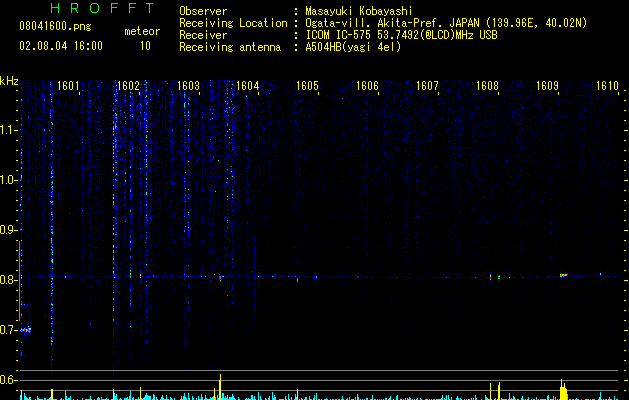
Task: Click the 0.7 kHz axis label
Action: 8,330
